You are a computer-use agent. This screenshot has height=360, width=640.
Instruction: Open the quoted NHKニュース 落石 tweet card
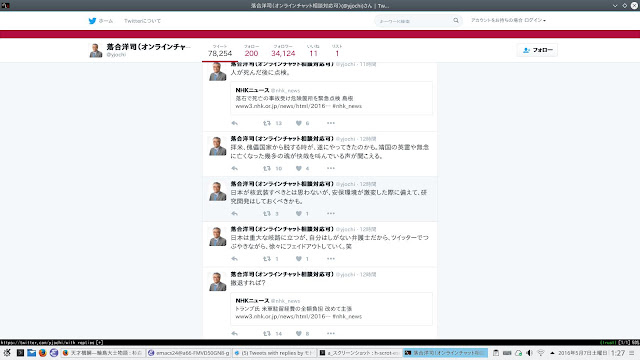point(331,98)
